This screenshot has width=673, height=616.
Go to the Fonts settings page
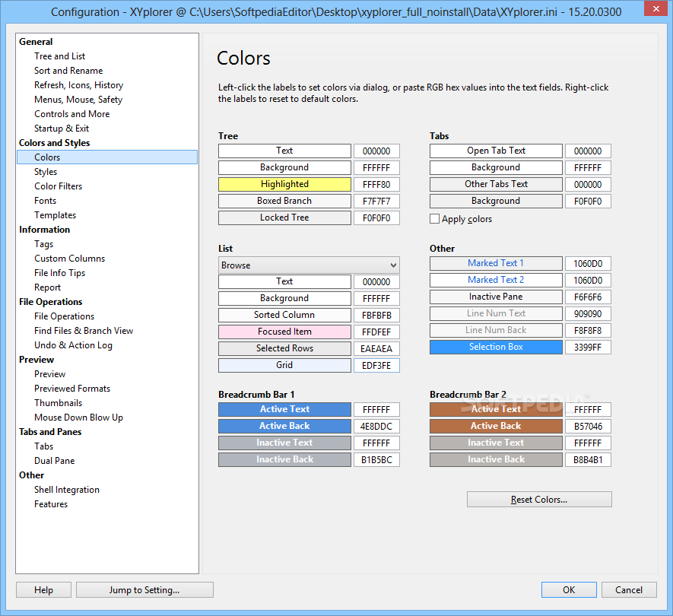(x=45, y=201)
